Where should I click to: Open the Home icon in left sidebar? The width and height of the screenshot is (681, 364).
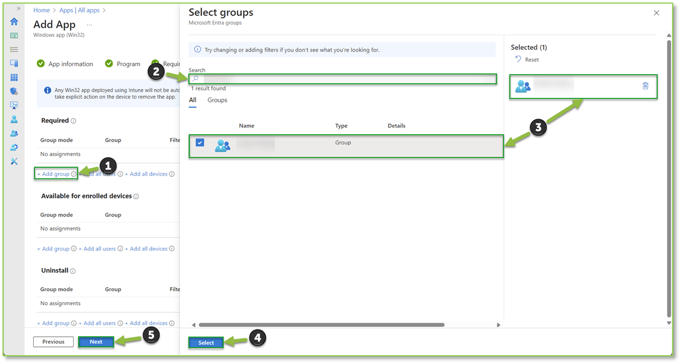[14, 21]
